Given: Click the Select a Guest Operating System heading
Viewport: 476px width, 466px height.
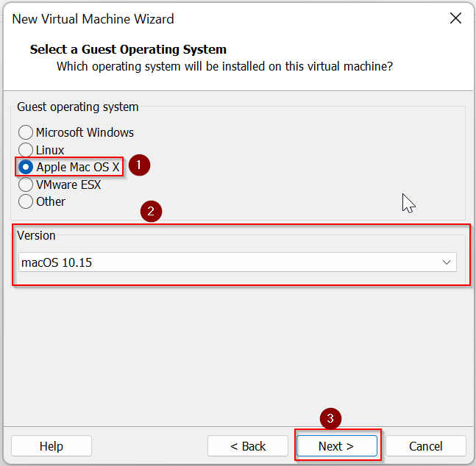Looking at the screenshot, I should [x=128, y=50].
